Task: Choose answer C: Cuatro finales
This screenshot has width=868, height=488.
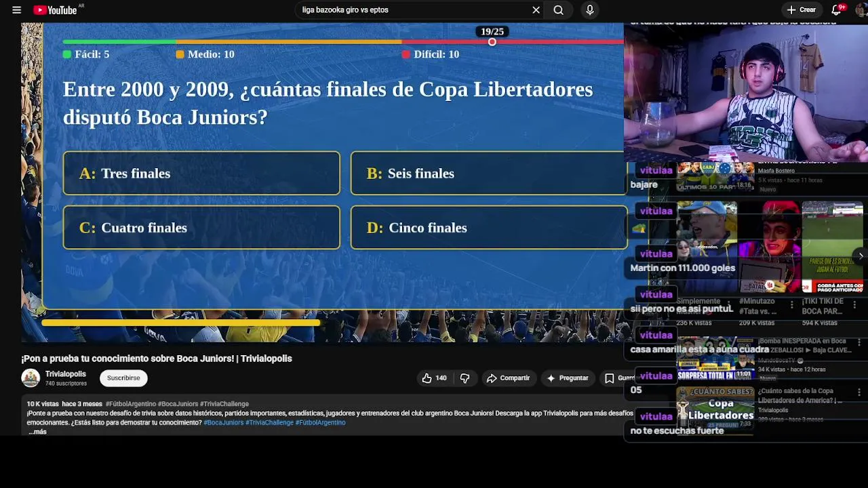Action: point(201,228)
